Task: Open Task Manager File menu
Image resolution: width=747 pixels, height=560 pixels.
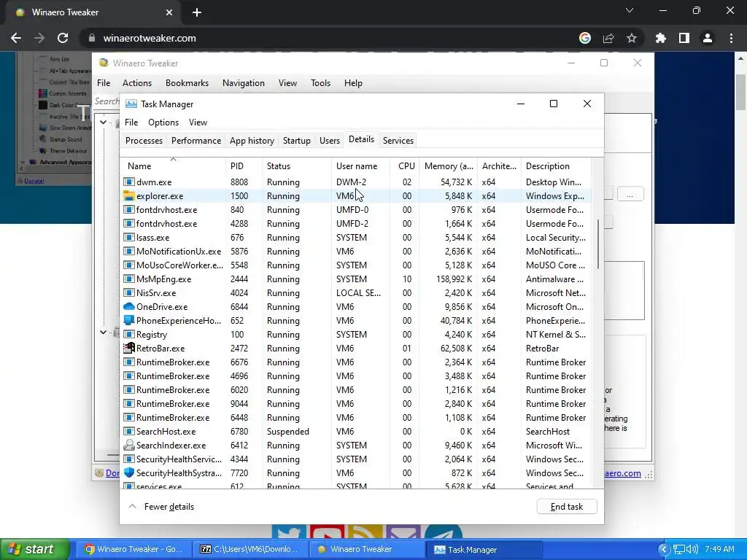Action: 131,122
